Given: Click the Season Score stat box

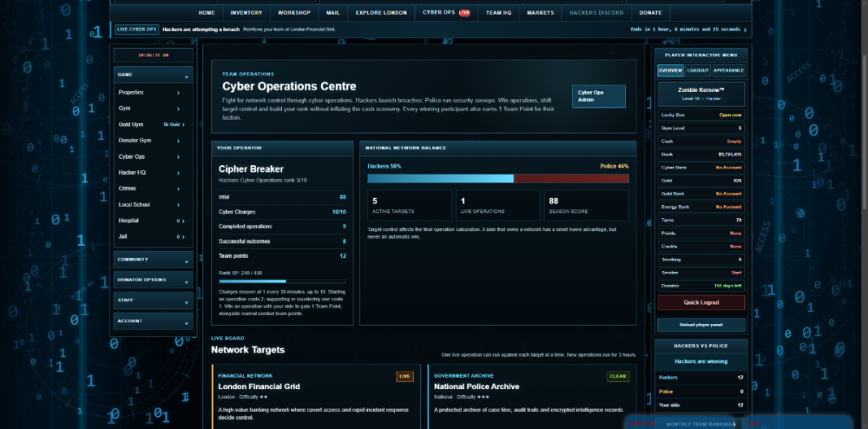Looking at the screenshot, I should coord(587,205).
